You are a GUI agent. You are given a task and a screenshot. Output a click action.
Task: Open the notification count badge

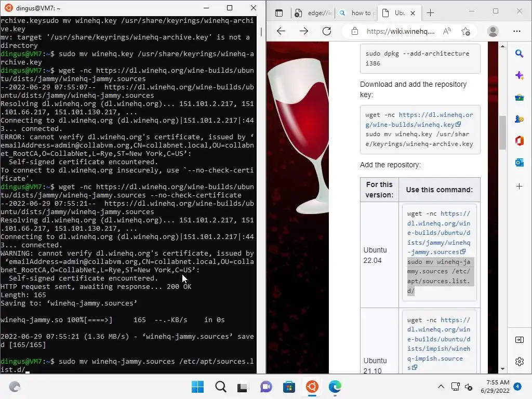tap(517, 387)
